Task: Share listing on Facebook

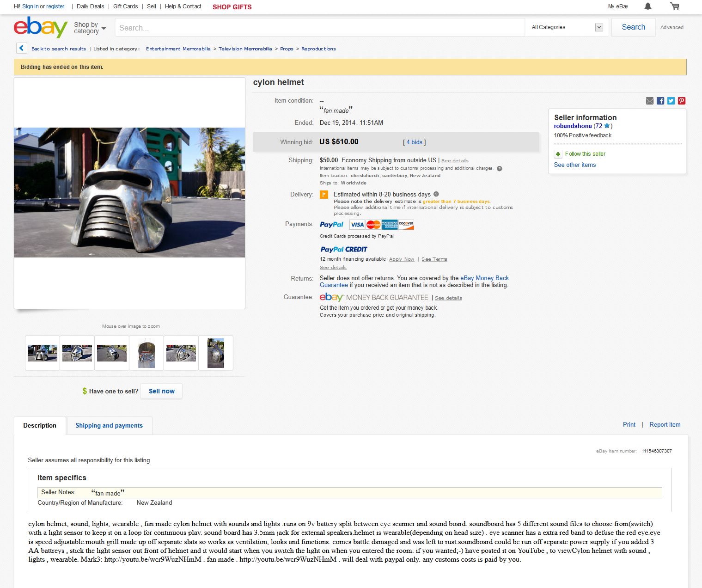Action: [660, 101]
